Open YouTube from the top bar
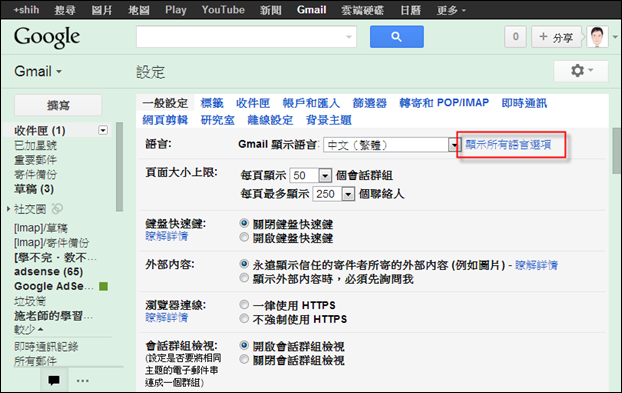 (223, 10)
